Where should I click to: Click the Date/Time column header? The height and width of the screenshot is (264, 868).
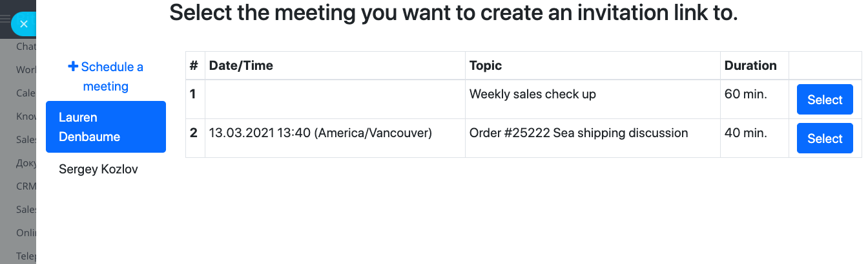[241, 65]
